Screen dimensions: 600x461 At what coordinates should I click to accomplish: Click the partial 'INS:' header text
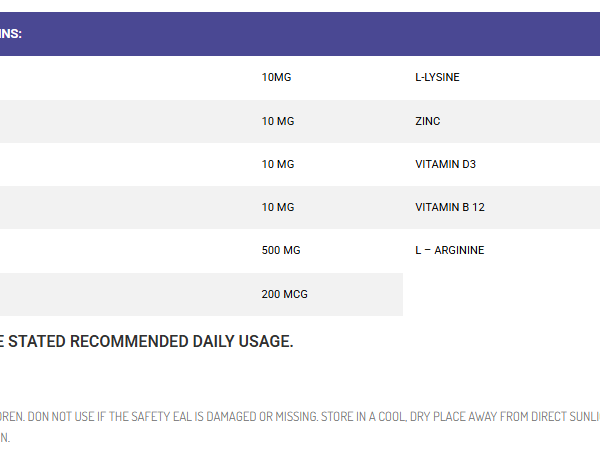[x=11, y=34]
